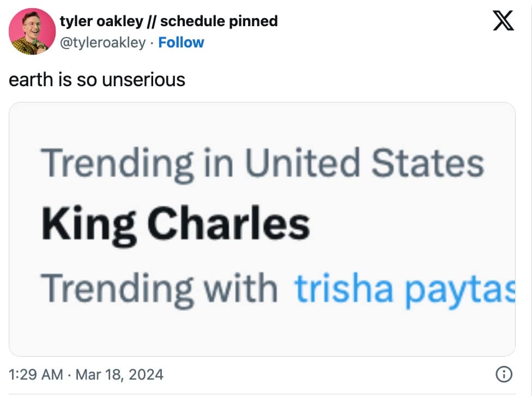Click the Follow link
532x396 pixels.
point(182,42)
